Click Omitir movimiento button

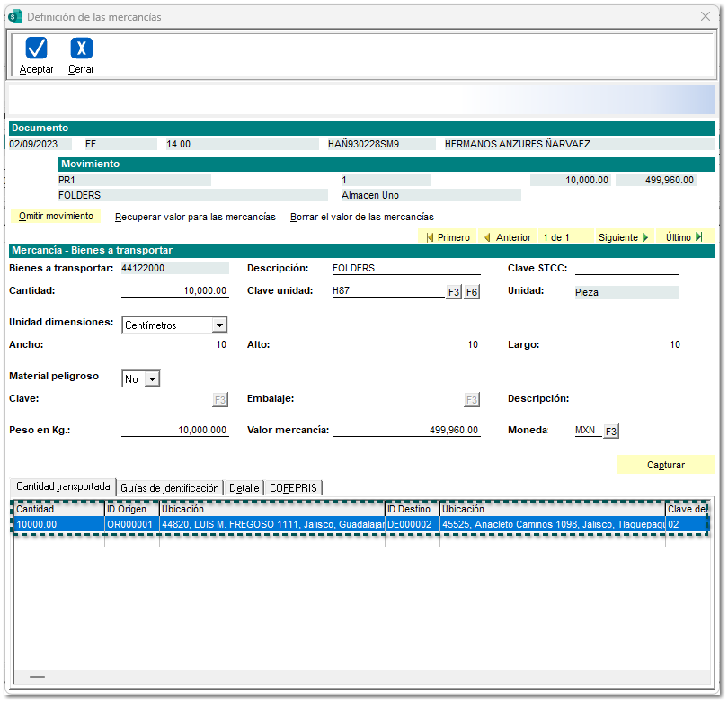(56, 217)
